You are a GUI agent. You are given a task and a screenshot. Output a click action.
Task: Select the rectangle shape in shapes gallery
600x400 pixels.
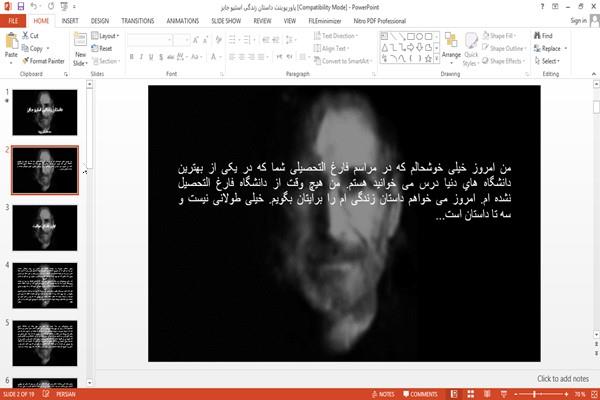click(x=411, y=37)
